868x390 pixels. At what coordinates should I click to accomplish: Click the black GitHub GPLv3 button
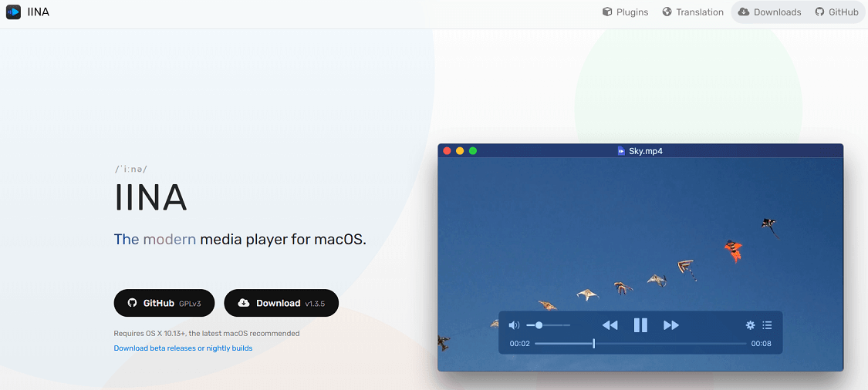164,303
